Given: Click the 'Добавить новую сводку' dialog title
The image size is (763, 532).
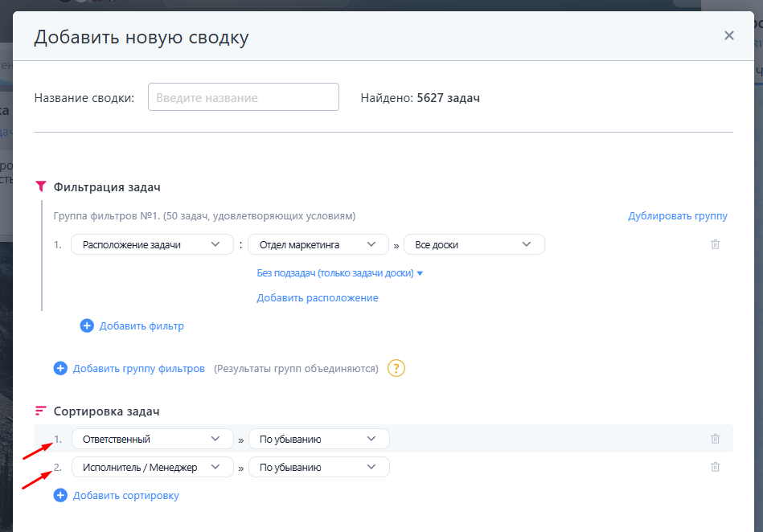Looking at the screenshot, I should (142, 38).
